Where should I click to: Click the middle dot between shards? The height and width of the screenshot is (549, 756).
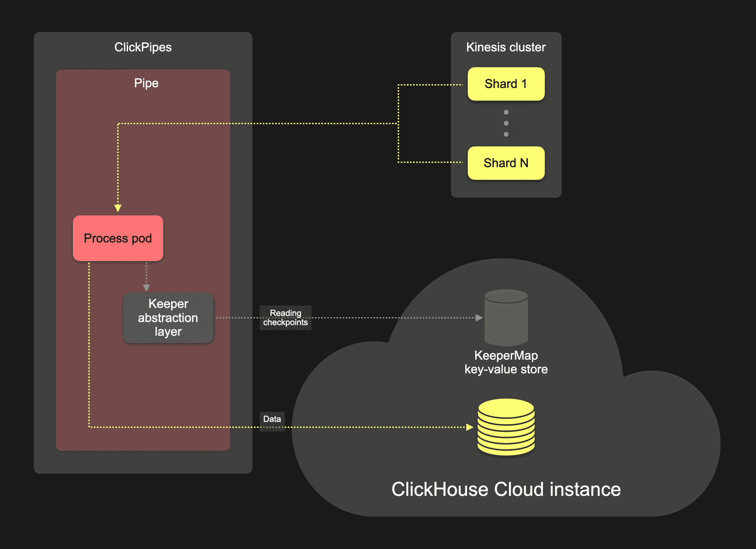tap(506, 123)
